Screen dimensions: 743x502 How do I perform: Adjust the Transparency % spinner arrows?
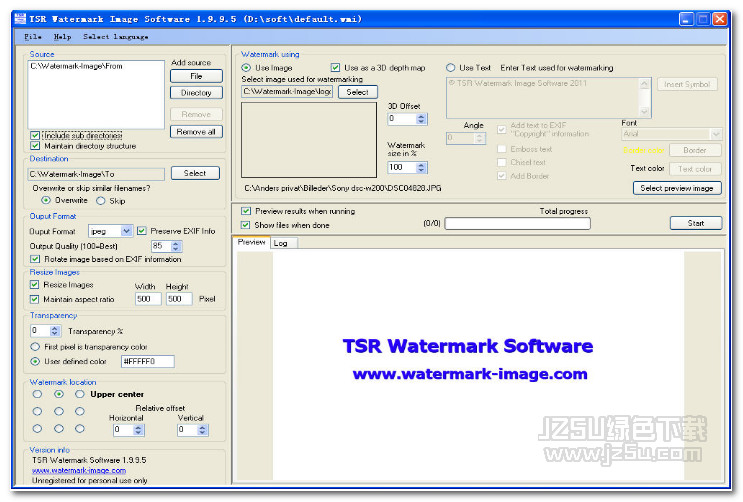(x=54, y=331)
